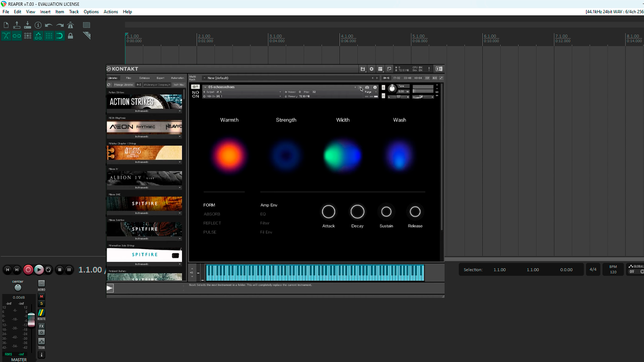The width and height of the screenshot is (644, 362).
Task: Click the transport stop button
Action: click(59, 270)
